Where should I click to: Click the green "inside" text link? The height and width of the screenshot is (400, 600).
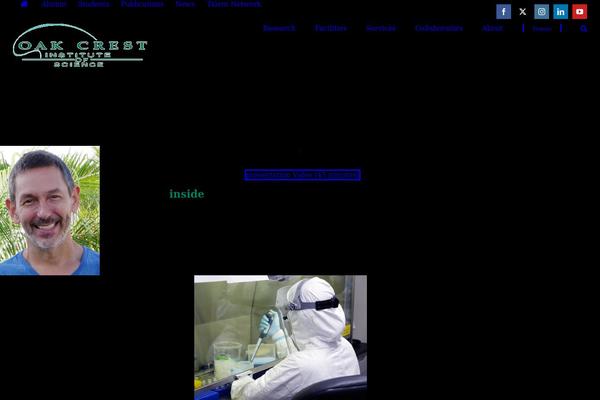click(187, 194)
